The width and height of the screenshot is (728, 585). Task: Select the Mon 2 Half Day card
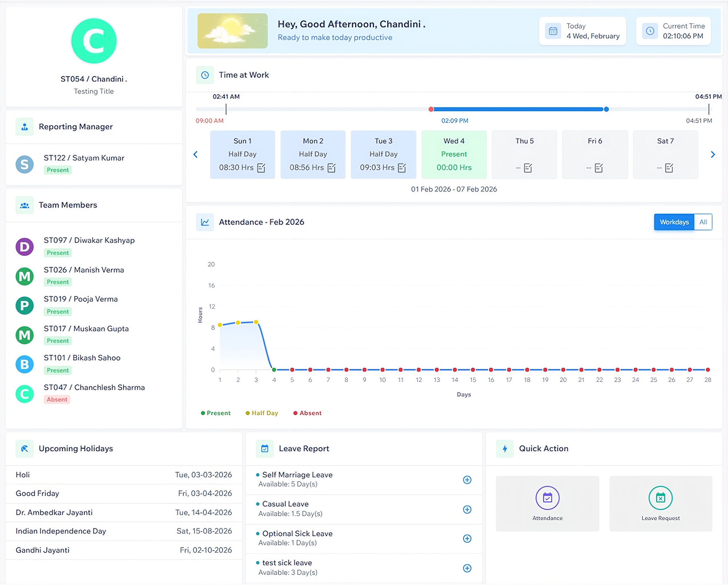click(x=313, y=154)
